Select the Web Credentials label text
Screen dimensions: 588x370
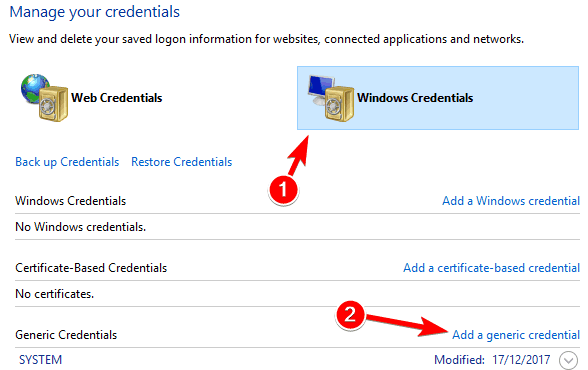click(x=117, y=98)
